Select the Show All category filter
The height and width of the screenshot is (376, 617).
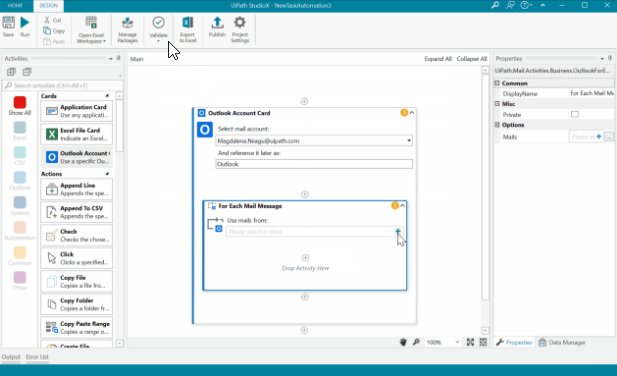20,106
